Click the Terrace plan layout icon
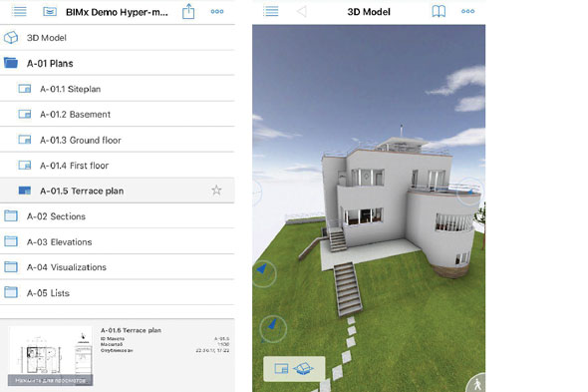The width and height of the screenshot is (588, 392). [x=25, y=191]
